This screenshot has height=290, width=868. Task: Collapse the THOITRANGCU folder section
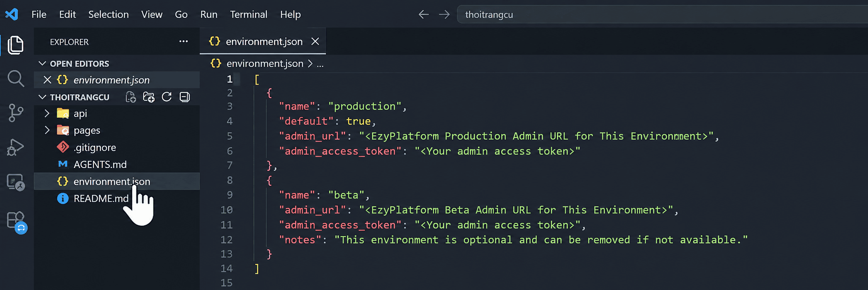click(42, 97)
